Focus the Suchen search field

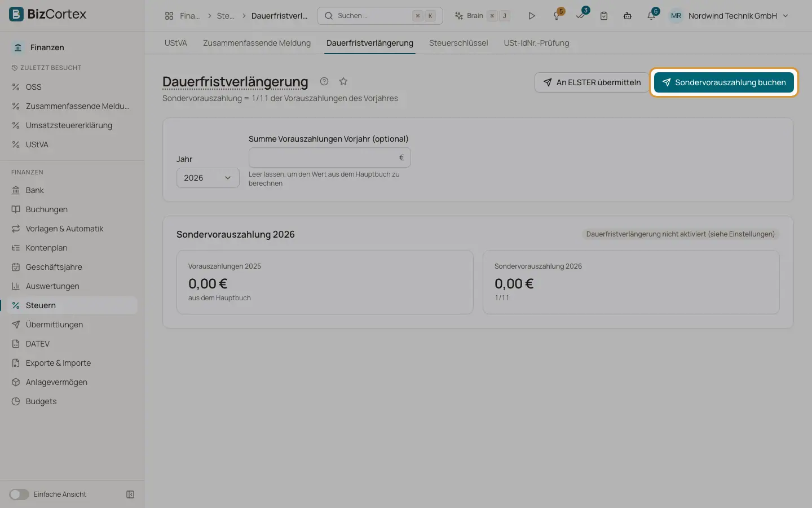(x=380, y=16)
